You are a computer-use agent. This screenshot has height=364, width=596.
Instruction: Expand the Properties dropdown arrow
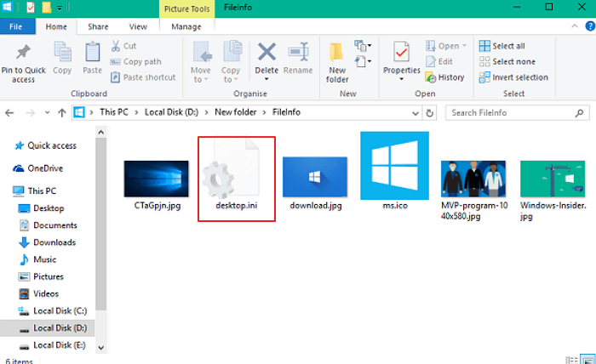point(401,79)
